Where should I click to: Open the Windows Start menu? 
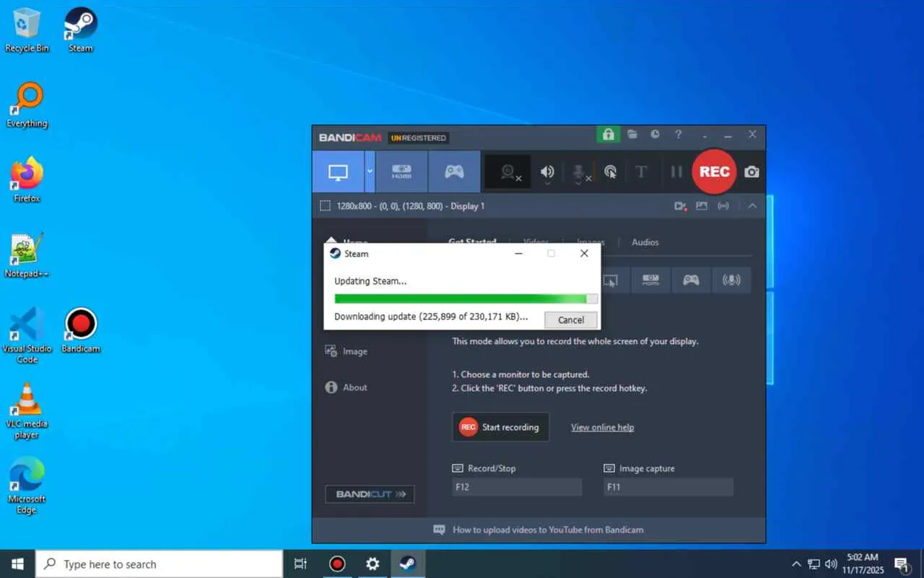point(17,564)
